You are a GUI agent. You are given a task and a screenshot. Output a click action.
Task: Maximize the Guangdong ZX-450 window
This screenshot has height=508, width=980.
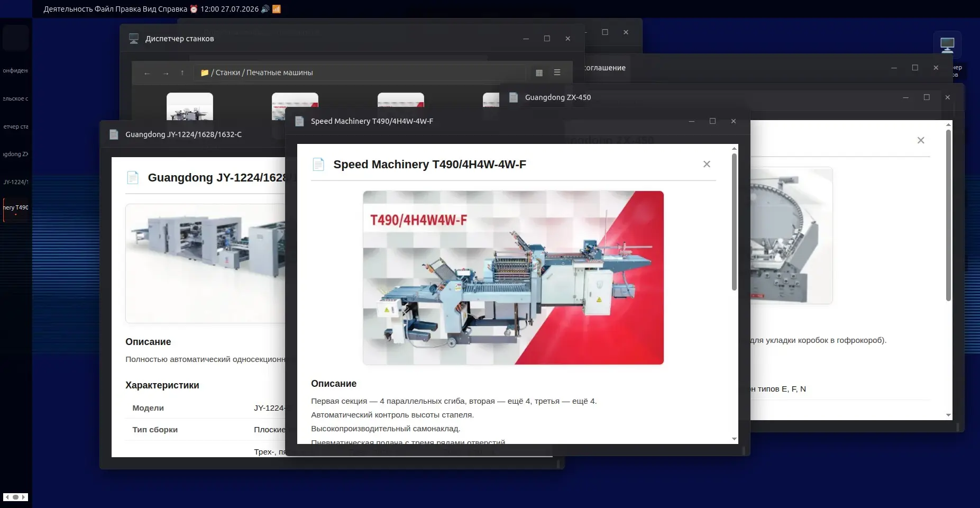tap(927, 97)
